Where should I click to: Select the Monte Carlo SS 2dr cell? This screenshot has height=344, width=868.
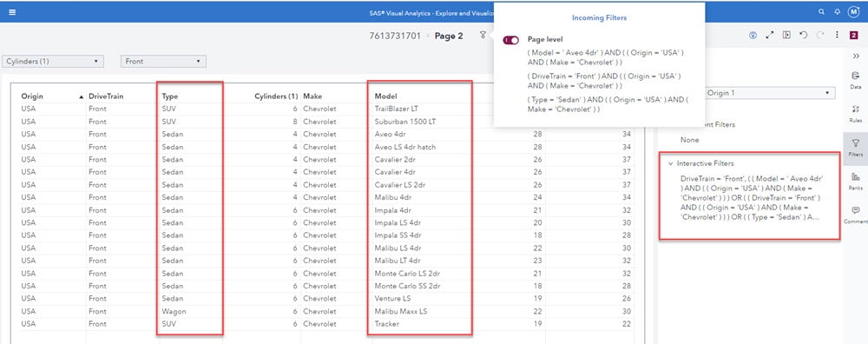(407, 286)
